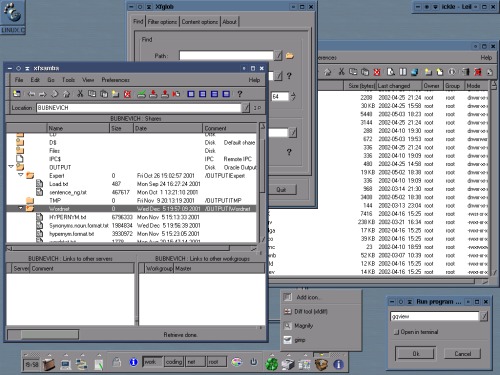Select Diff tool (xfdiff) in the popup menu
The height and width of the screenshot is (375, 500).
(321, 311)
